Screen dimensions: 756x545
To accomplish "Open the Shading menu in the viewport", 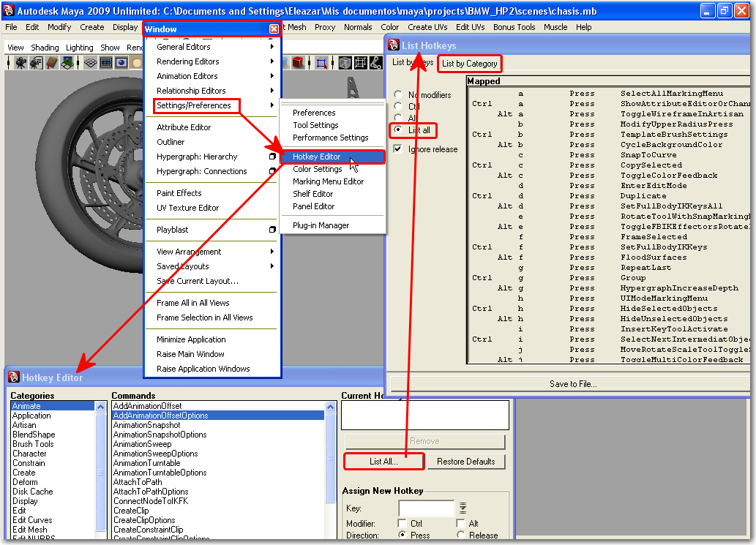I will (45, 48).
